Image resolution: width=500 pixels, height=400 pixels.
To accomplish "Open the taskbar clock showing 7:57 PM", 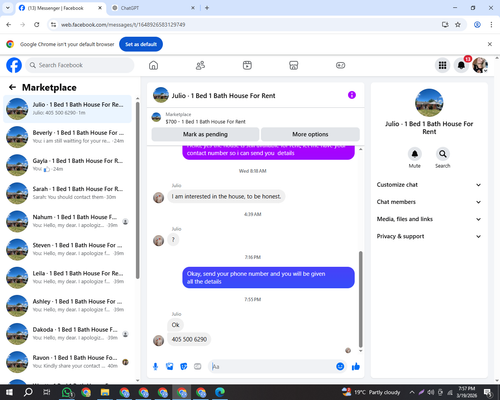I will click(467, 392).
